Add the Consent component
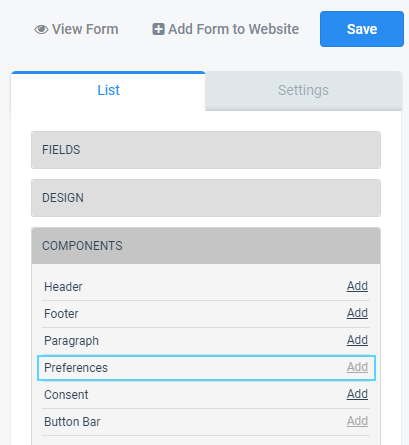Viewport: 409px width, 445px height. 357,394
